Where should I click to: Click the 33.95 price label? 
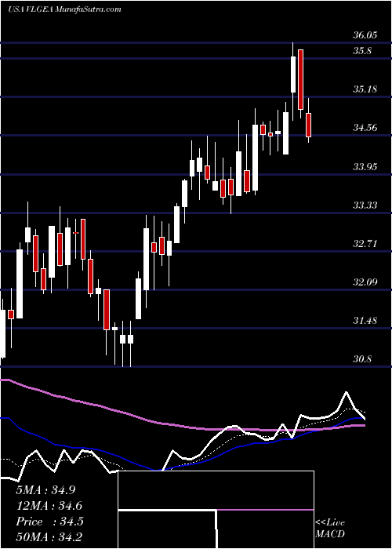365,166
